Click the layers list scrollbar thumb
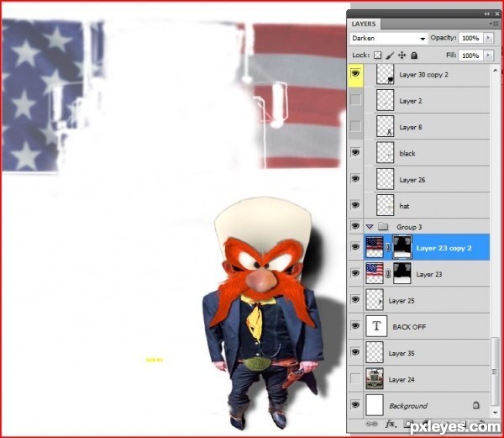The image size is (504, 438). click(496, 372)
